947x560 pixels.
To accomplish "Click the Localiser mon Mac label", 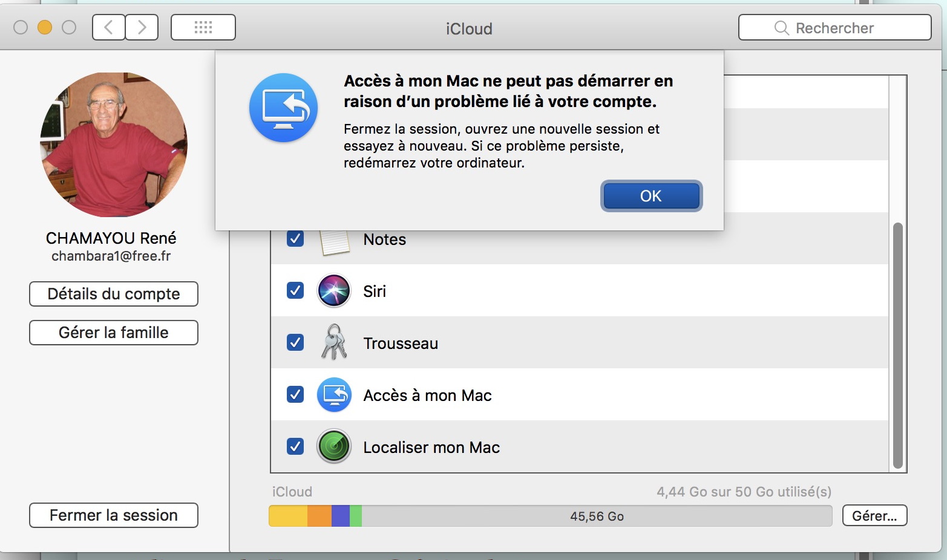I will pyautogui.click(x=431, y=448).
